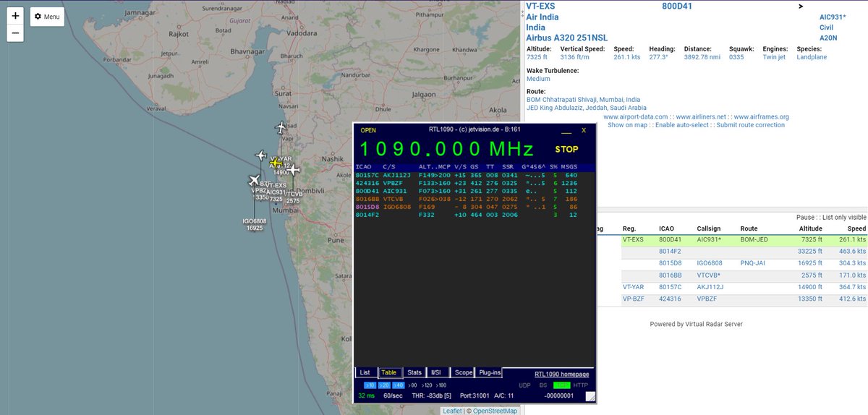868x415 pixels.
Task: Toggle the >40 range filter
Action: click(399, 385)
